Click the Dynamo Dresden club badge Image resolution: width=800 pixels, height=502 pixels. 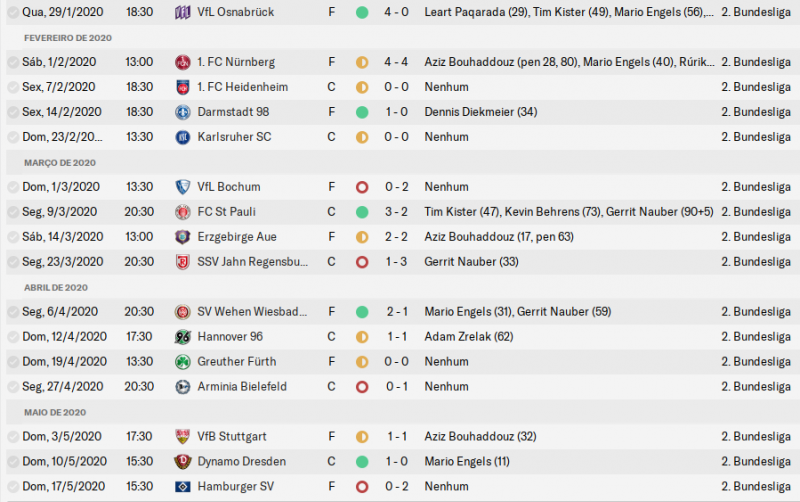pyautogui.click(x=182, y=462)
